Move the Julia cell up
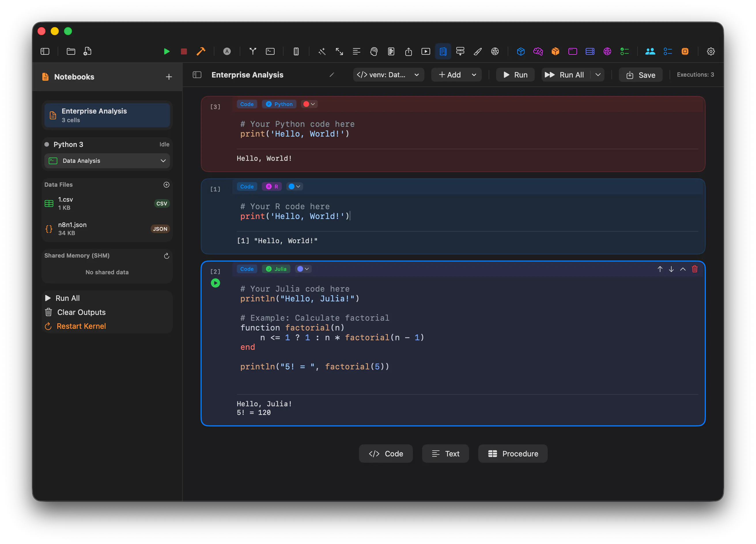Screen dimensions: 756x544 [x=660, y=269]
